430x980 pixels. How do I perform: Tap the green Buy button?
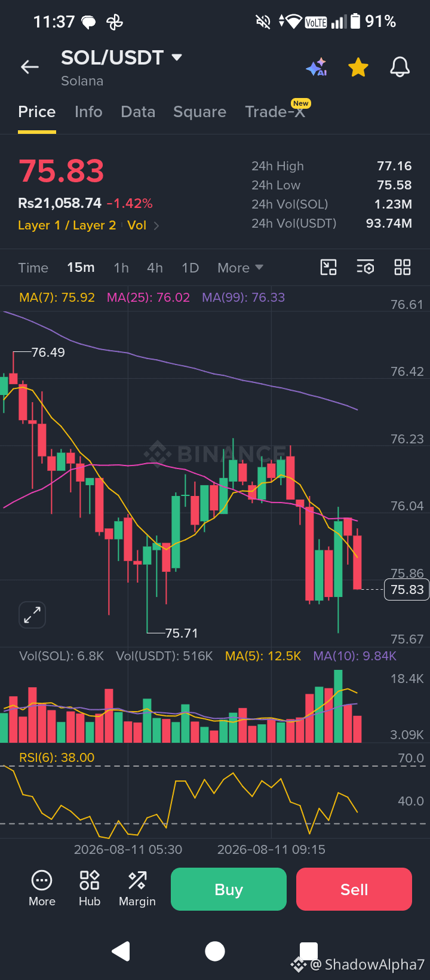click(x=229, y=889)
